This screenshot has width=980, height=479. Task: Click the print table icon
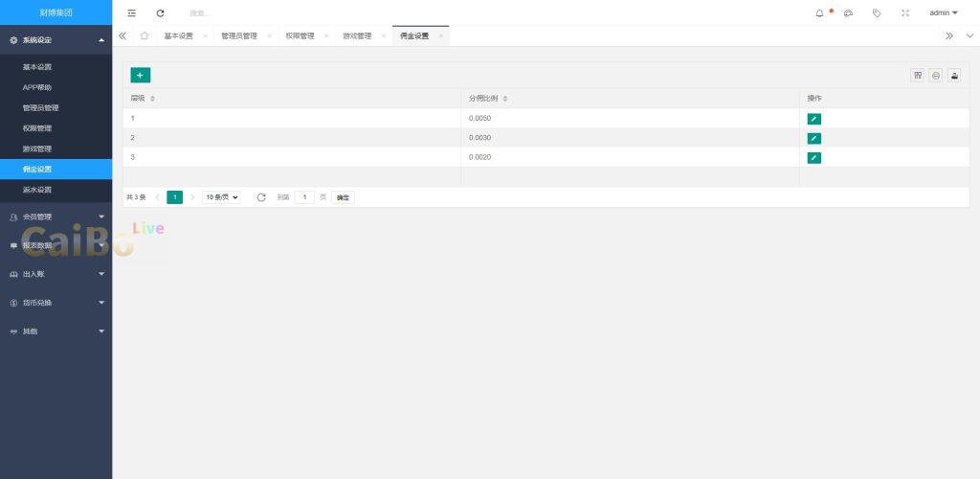click(936, 76)
